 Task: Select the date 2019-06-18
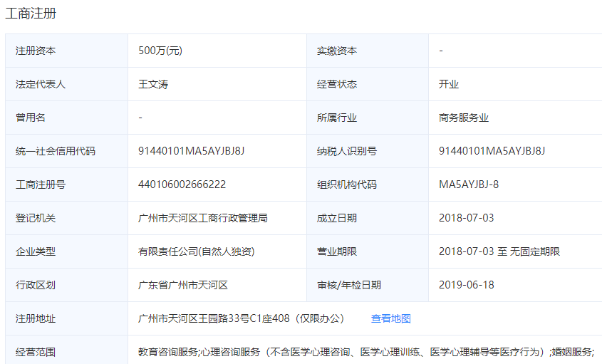467,284
